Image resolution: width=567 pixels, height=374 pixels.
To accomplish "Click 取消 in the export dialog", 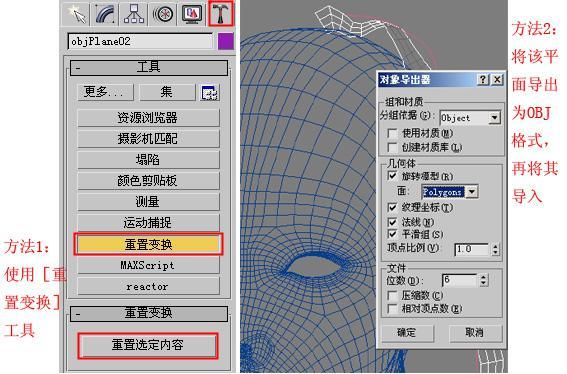I will [475, 333].
